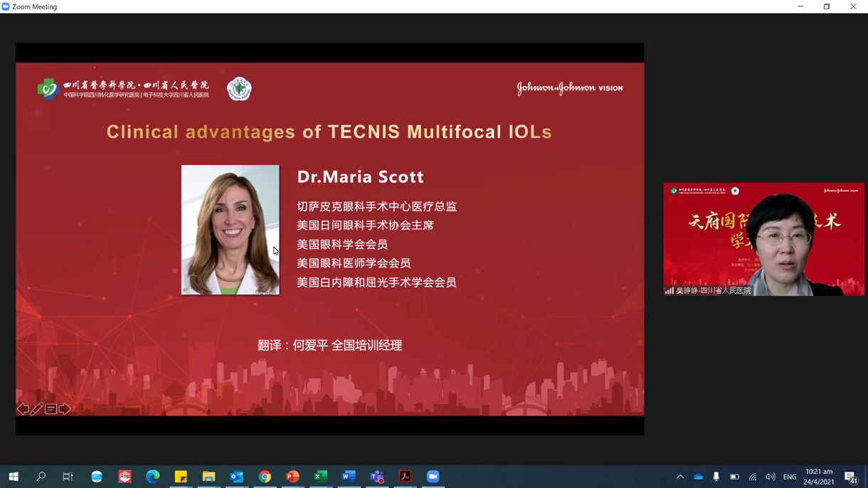Image resolution: width=868 pixels, height=488 pixels.
Task: Advance to the next slide with the right arrow
Action: pyautogui.click(x=65, y=409)
